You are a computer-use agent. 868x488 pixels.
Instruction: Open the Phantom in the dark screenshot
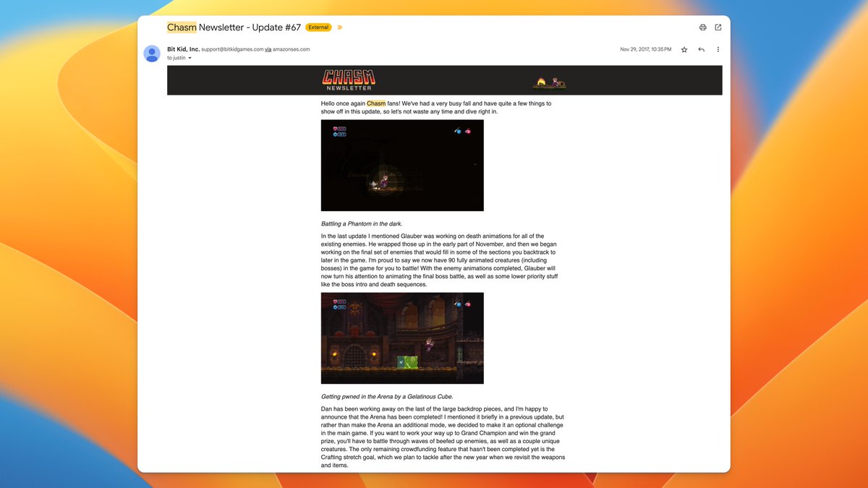coord(402,166)
